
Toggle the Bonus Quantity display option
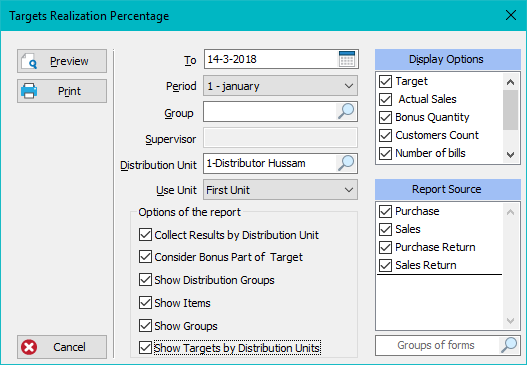pos(386,117)
